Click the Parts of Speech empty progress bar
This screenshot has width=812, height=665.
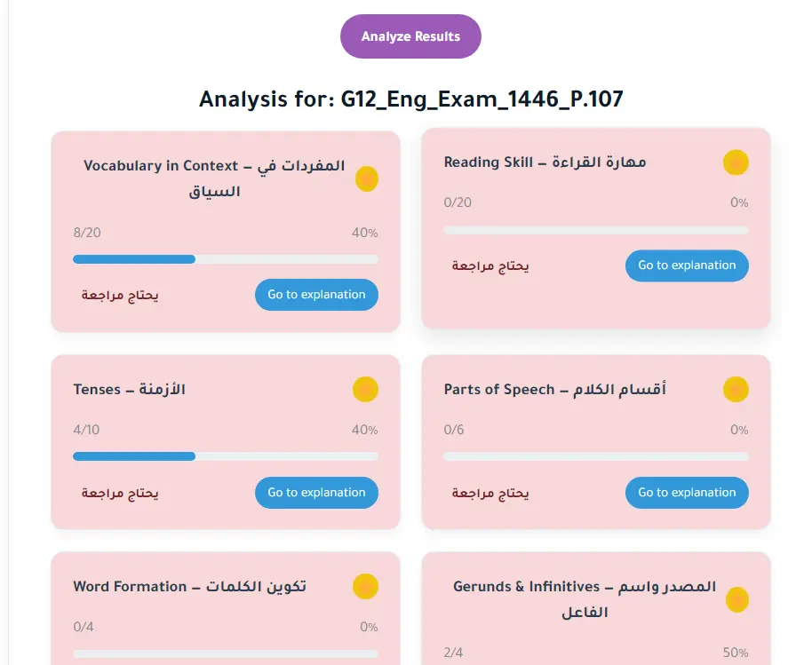[595, 456]
